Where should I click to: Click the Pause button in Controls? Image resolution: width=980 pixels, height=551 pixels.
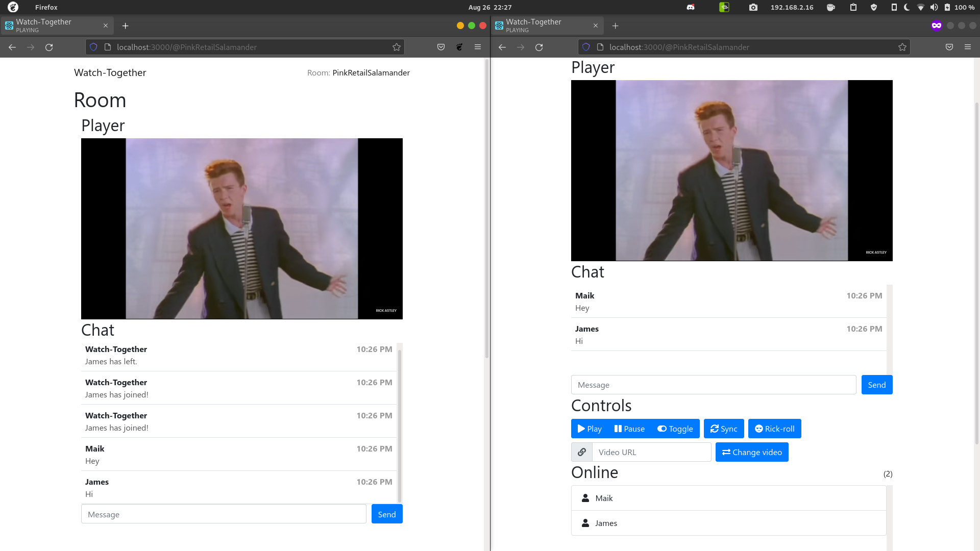point(629,429)
